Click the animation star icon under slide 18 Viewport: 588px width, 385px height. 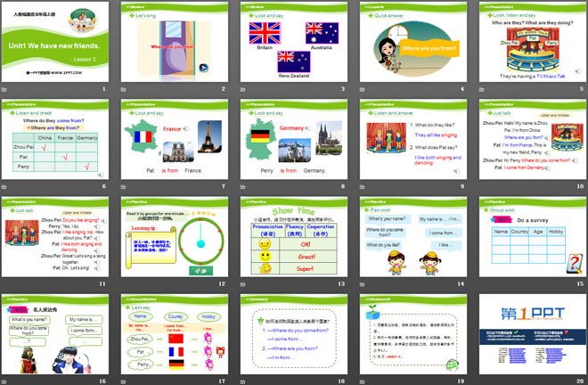tap(243, 381)
